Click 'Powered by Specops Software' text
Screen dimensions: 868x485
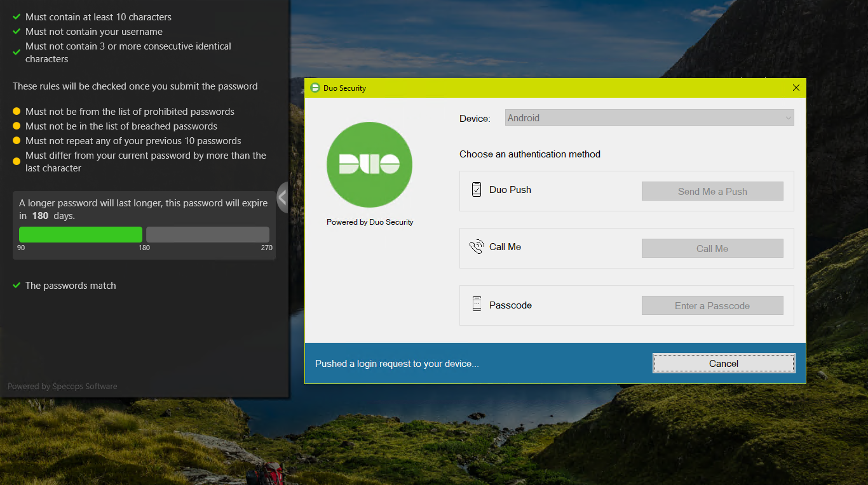[62, 386]
